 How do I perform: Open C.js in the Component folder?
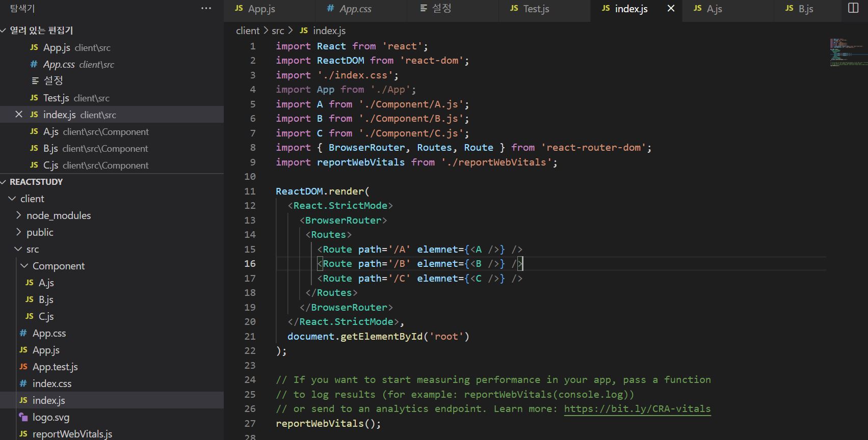[x=46, y=316]
